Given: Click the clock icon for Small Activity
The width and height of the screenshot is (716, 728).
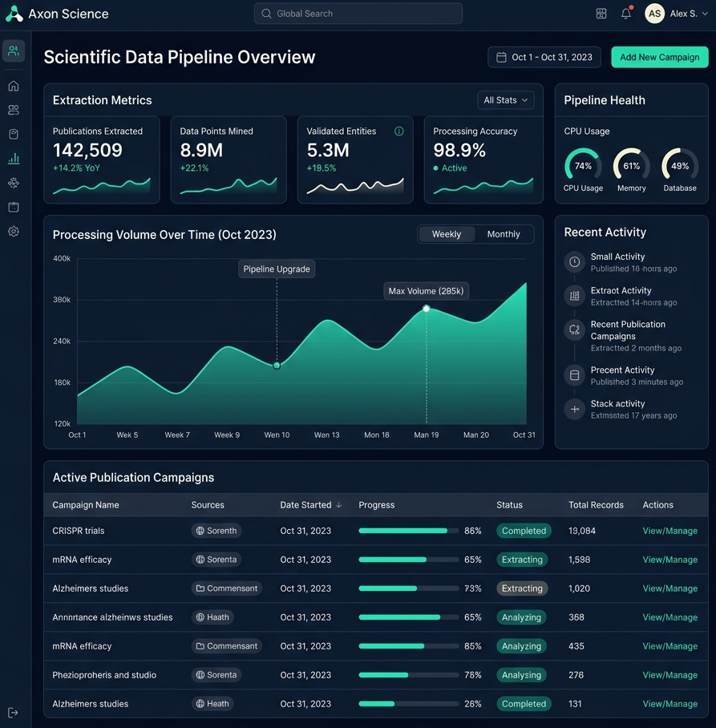Looking at the screenshot, I should [574, 262].
